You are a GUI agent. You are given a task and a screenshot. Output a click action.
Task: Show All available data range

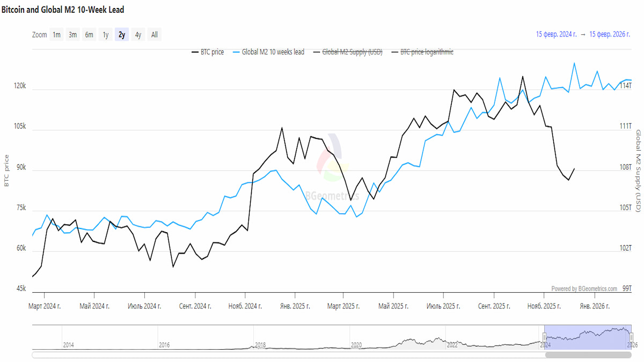(x=154, y=35)
